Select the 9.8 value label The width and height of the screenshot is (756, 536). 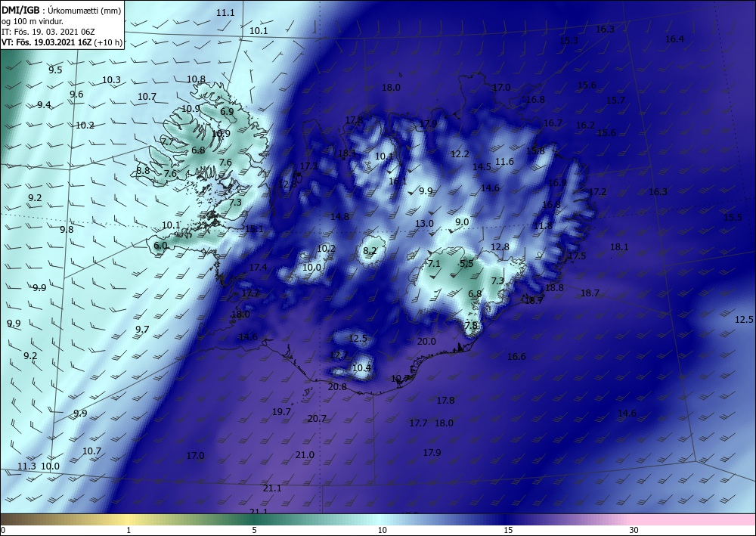[x=67, y=230]
